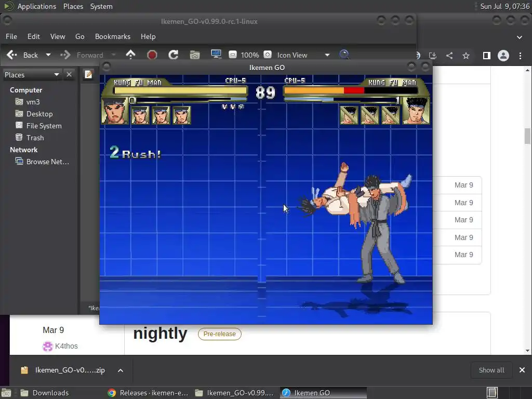The width and height of the screenshot is (532, 399).
Task: Zoom in with the plus icon
Action: click(x=268, y=55)
